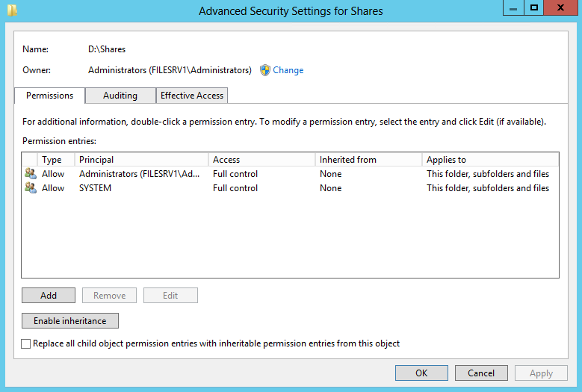The image size is (582, 392).
Task: Cancel the security settings dialog
Action: pos(481,373)
